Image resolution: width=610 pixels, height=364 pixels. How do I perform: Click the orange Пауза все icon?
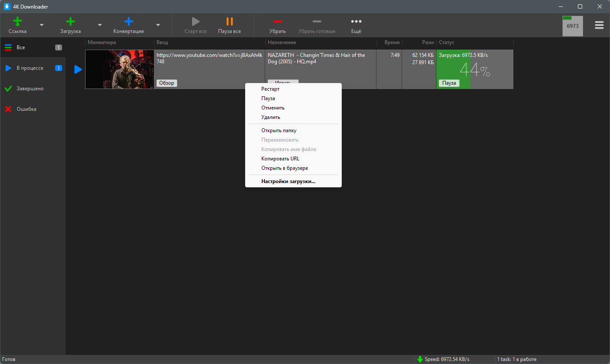click(x=230, y=21)
